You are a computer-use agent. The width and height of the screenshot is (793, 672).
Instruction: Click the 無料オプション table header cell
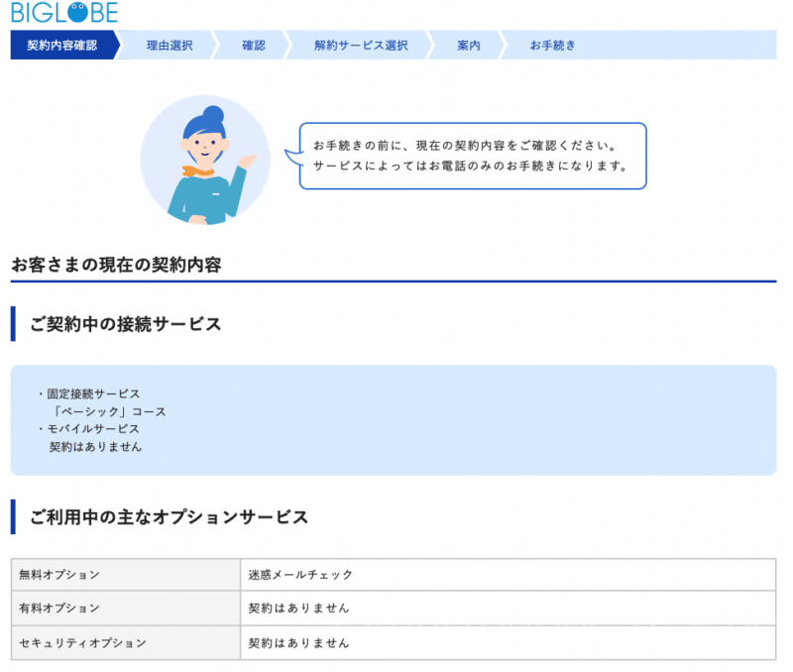click(x=59, y=575)
